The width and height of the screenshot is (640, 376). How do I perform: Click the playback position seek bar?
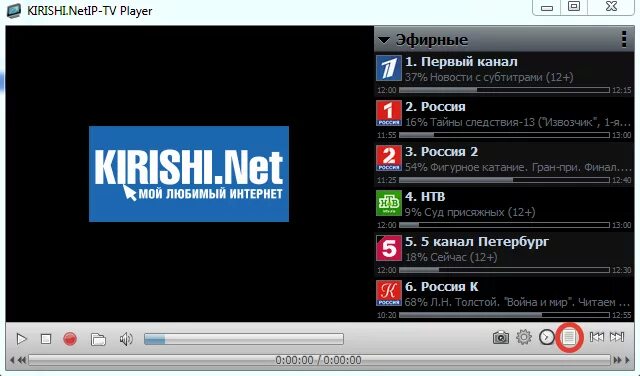pyautogui.click(x=320, y=360)
